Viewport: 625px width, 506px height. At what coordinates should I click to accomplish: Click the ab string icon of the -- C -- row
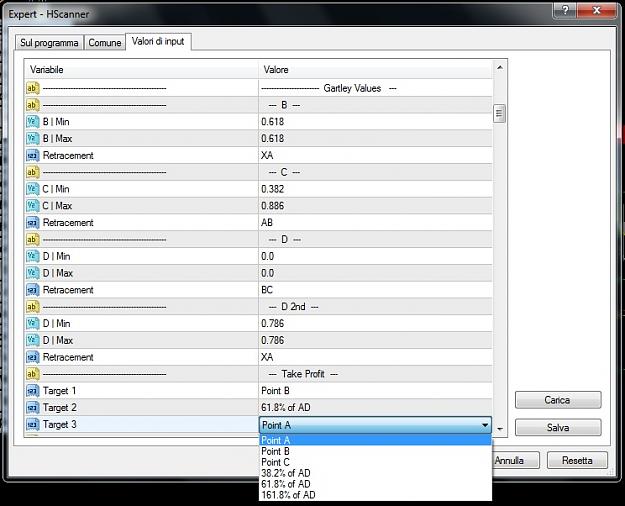(x=33, y=172)
